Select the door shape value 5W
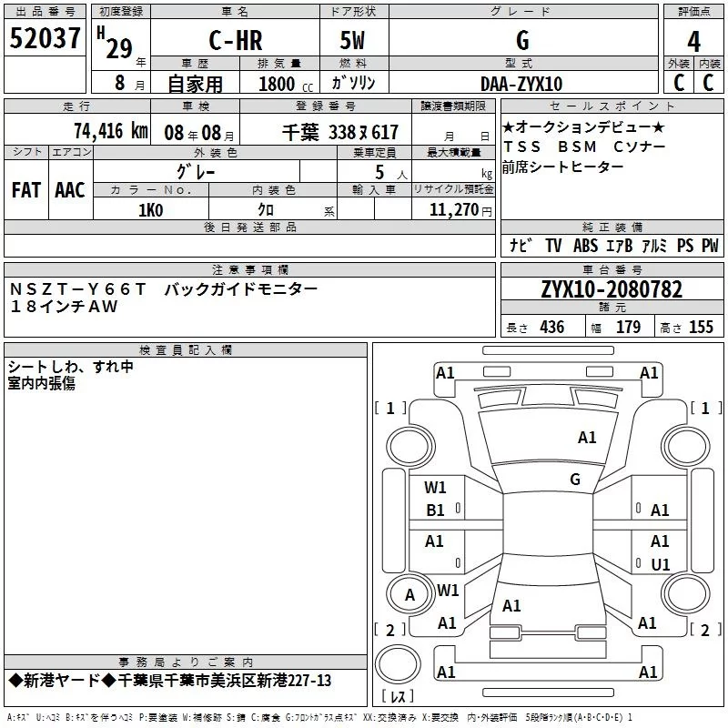Image resolution: width=728 pixels, height=728 pixels. (352, 40)
